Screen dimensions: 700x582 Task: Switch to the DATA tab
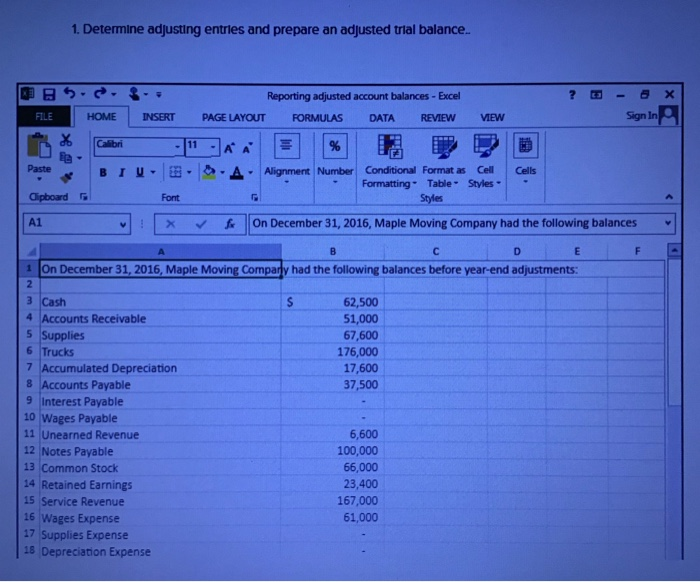pyautogui.click(x=382, y=118)
